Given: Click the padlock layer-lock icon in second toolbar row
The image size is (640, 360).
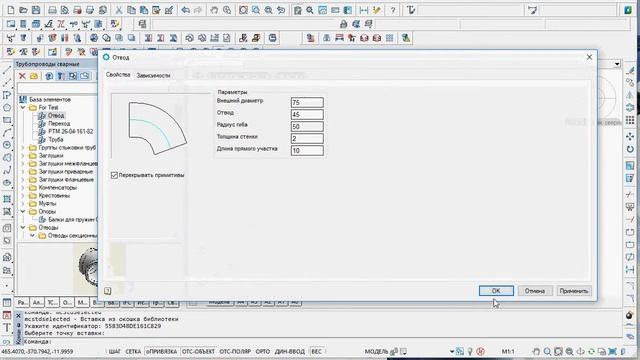Looking at the screenshot, I should pos(344,24).
